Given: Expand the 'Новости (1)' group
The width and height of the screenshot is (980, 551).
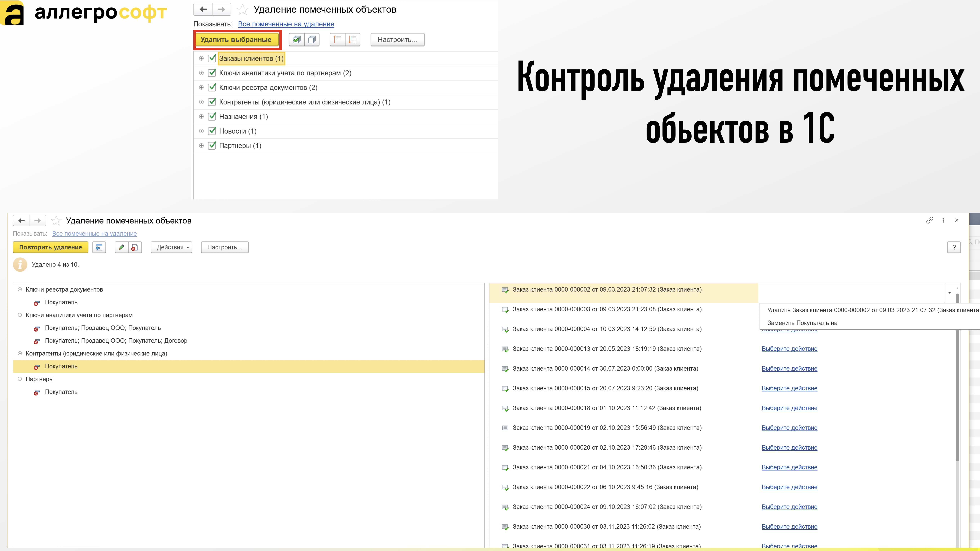Looking at the screenshot, I should [x=201, y=131].
